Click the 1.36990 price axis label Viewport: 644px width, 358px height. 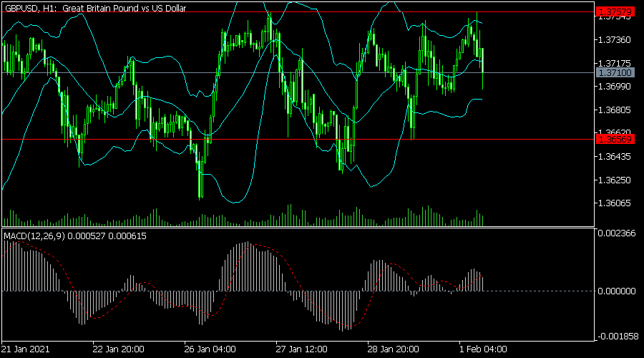tap(614, 87)
